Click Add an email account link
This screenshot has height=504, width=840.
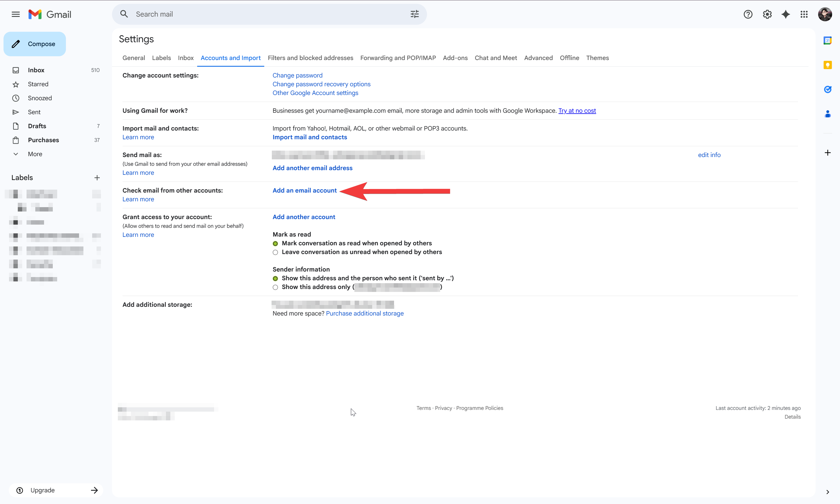304,191
